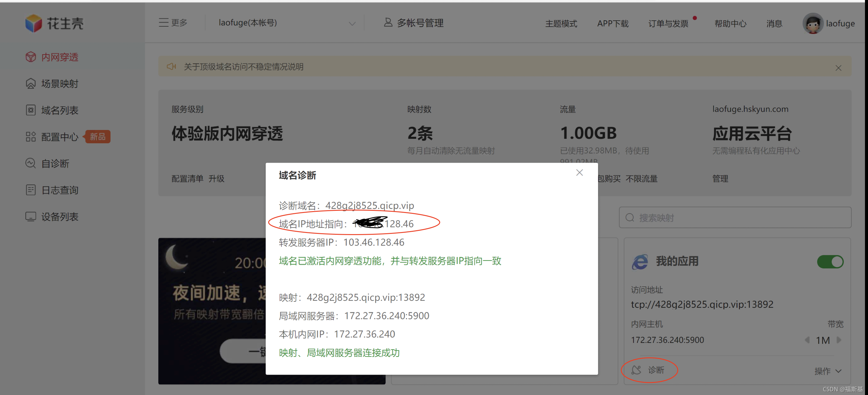The height and width of the screenshot is (395, 868).
Task: Click 不限流量 link
Action: tap(641, 178)
